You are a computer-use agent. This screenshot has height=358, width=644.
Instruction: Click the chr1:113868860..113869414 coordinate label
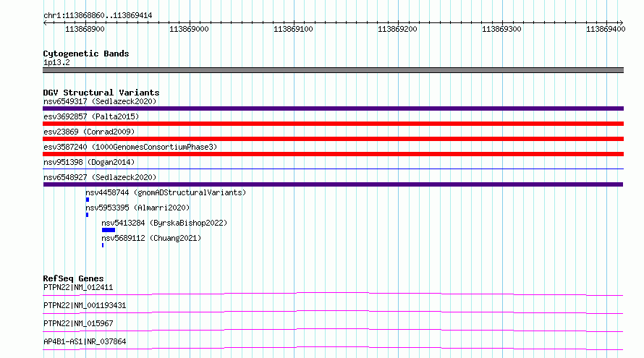[98, 15]
